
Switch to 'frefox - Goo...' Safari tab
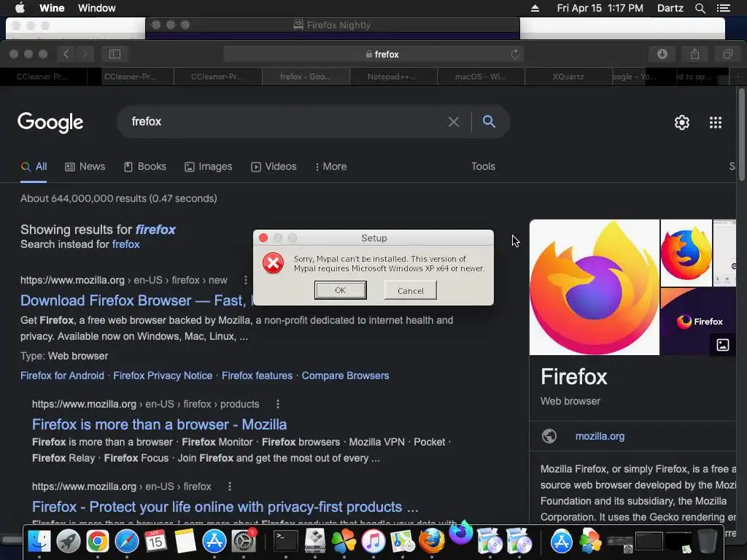pos(306,77)
